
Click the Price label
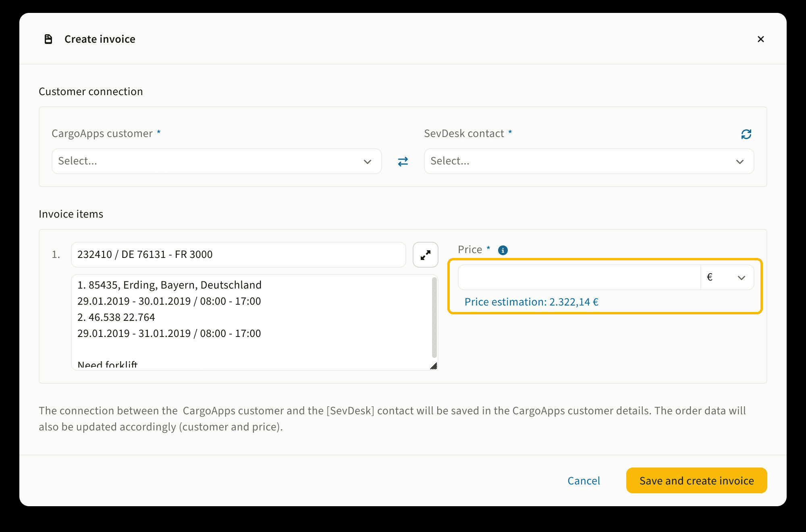[470, 249]
